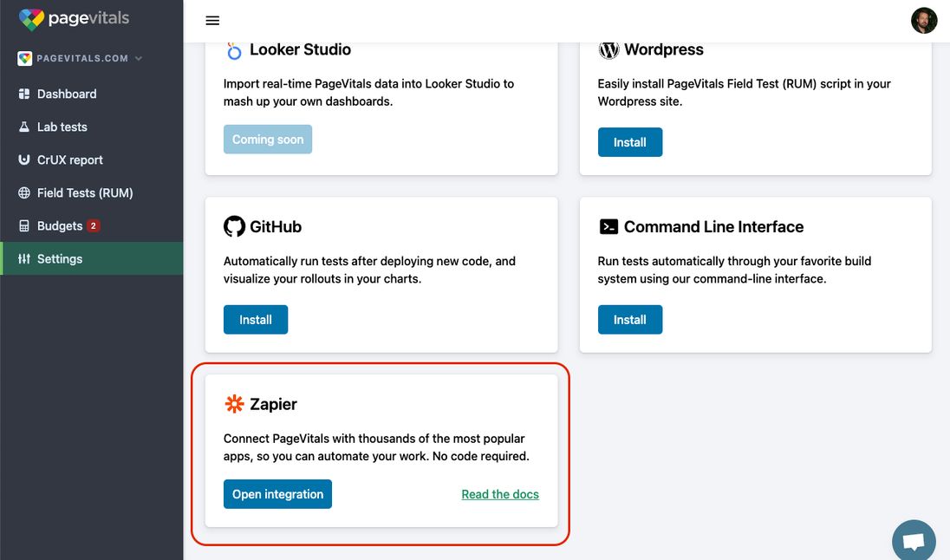The width and height of the screenshot is (950, 560).
Task: Click the Looker Studio icon
Action: click(232, 49)
